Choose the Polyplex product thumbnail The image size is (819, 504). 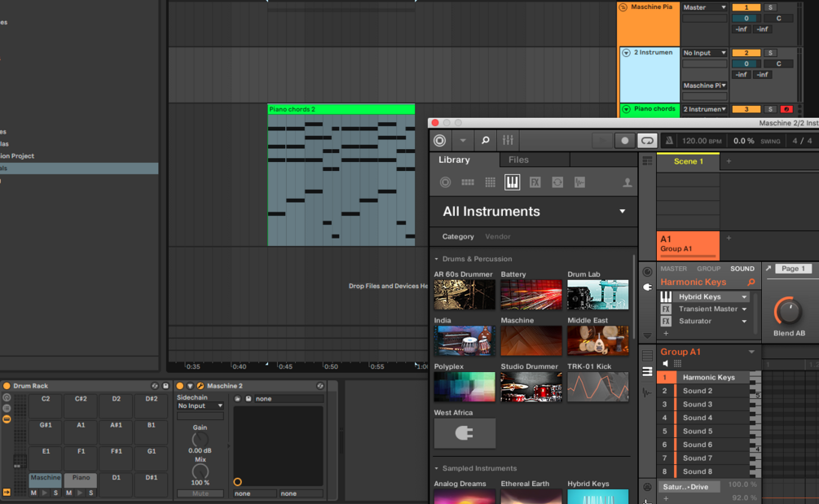(x=465, y=387)
